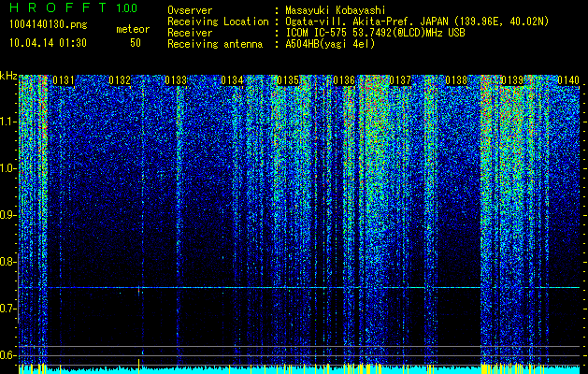Click the meteor label
The image size is (588, 374).
coord(133,29)
